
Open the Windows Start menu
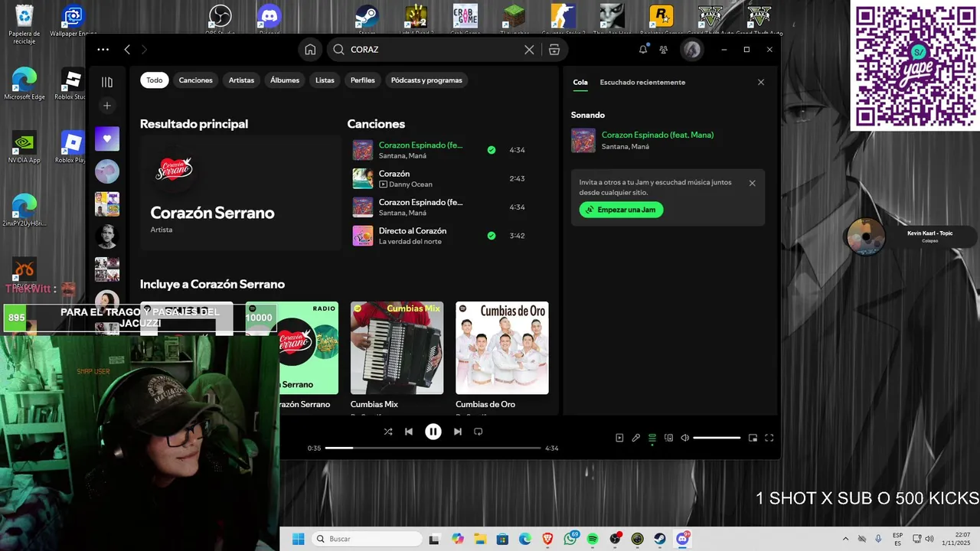298,539
